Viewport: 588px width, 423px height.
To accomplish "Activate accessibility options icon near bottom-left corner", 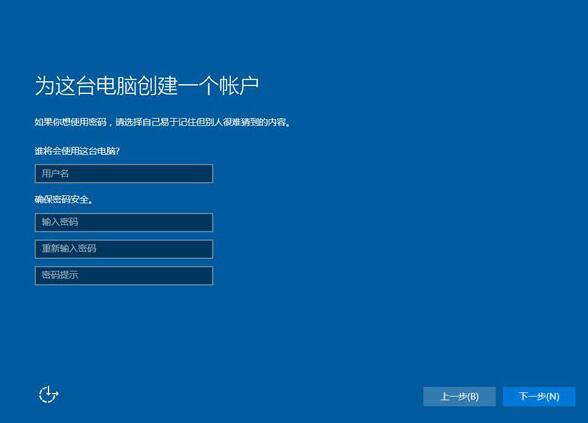I will [49, 394].
